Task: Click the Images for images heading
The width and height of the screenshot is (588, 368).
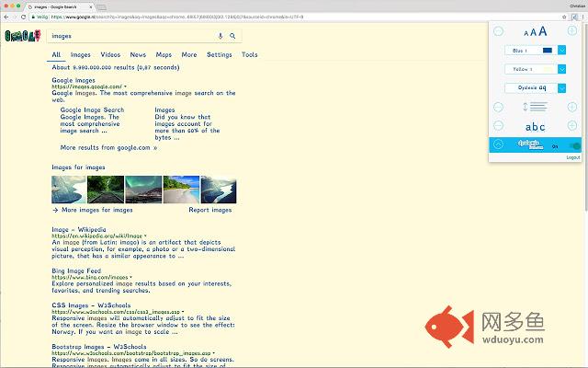Action: coord(78,167)
